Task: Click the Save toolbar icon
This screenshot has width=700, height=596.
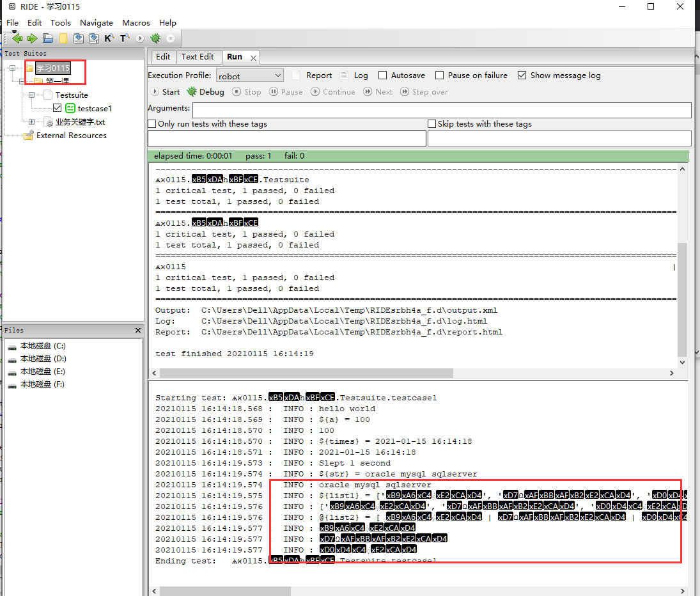Action: [x=79, y=38]
